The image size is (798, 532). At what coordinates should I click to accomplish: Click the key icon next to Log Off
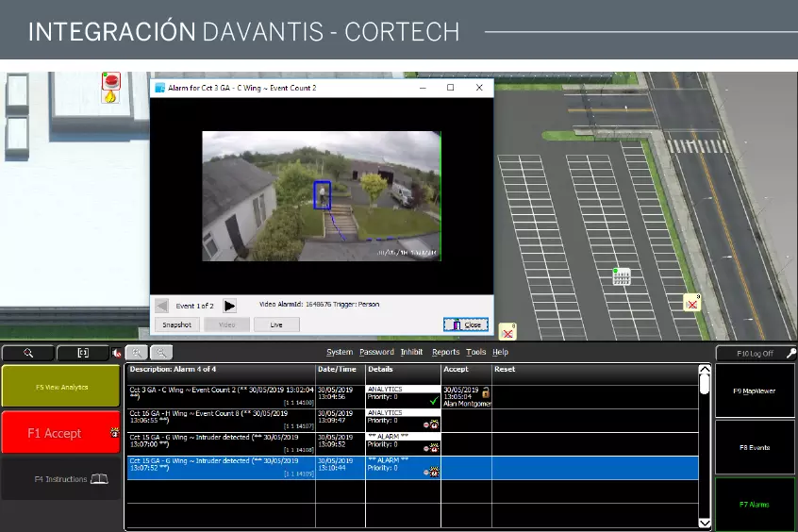[x=790, y=353]
